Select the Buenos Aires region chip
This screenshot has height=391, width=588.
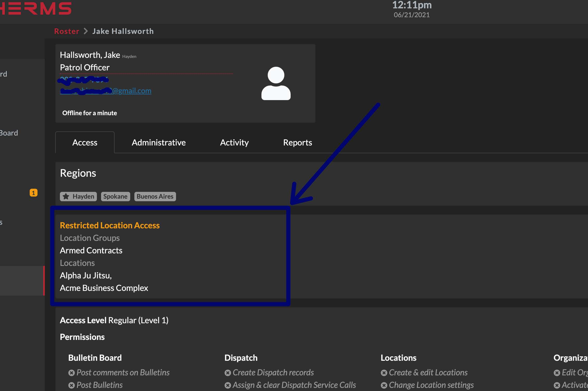click(155, 196)
